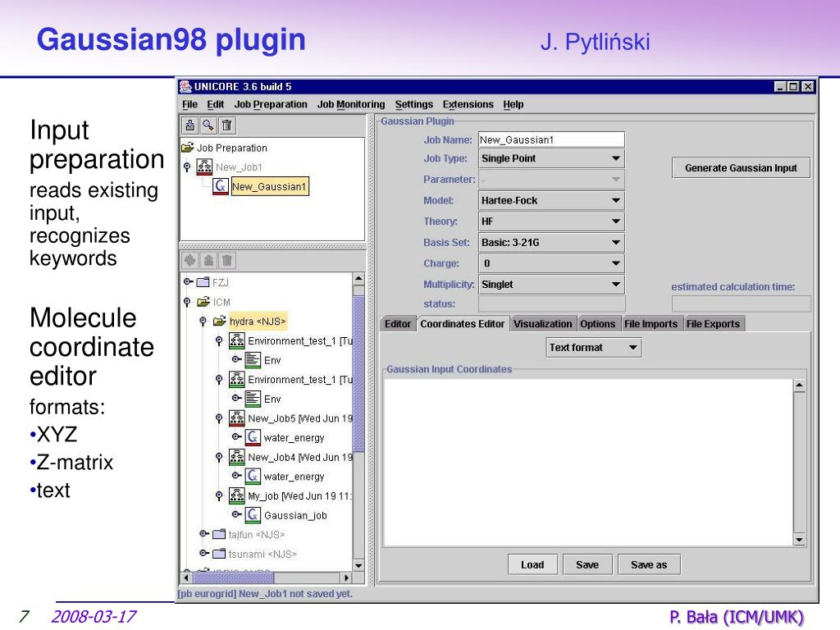The image size is (840, 630).
Task: Click the hydra NJS folder icon
Action: click(x=220, y=321)
